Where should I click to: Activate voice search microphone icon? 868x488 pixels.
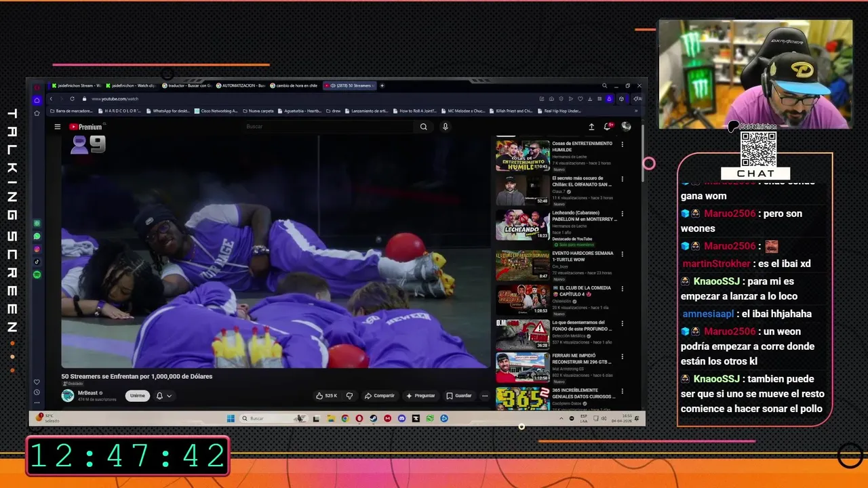(445, 127)
